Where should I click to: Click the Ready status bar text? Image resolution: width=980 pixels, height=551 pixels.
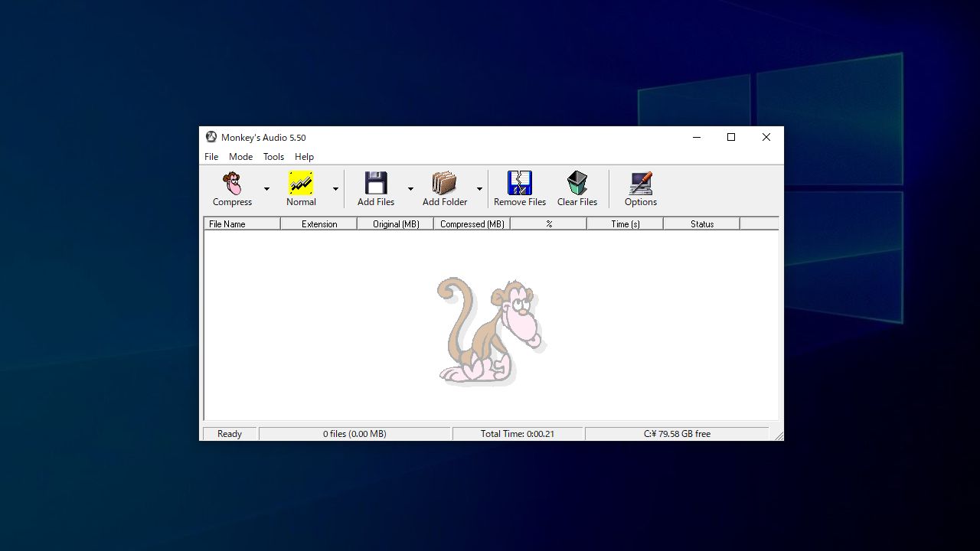pos(230,434)
